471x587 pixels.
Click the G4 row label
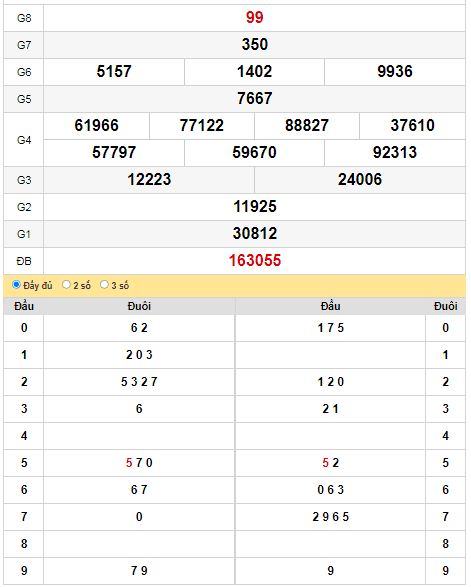point(24,140)
